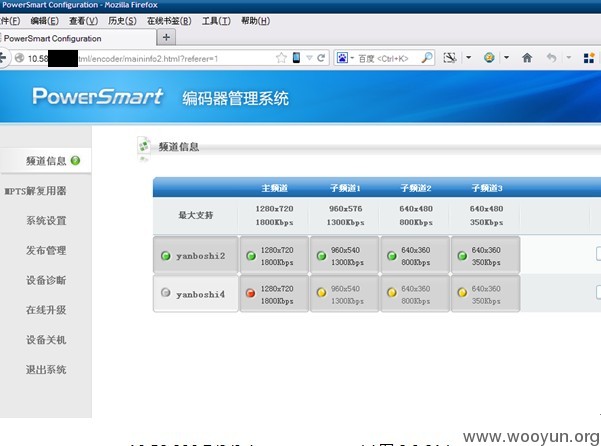Open 在线升级 sidebar item

pos(46,310)
